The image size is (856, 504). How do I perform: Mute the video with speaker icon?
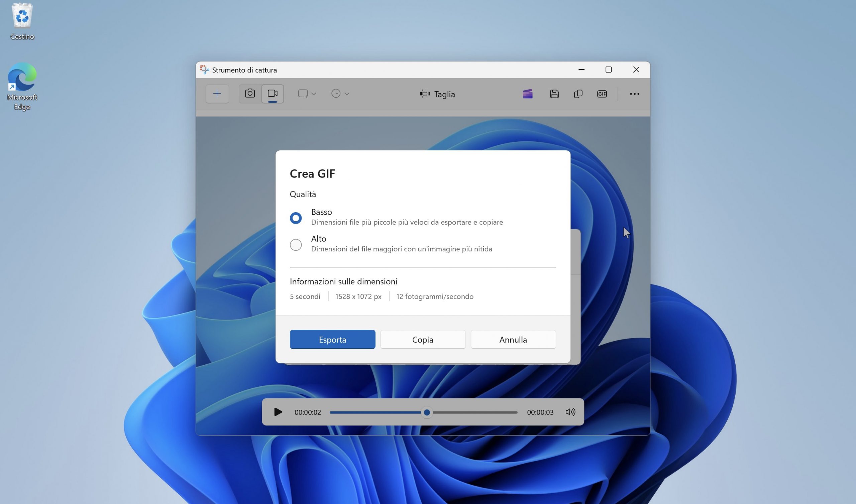pos(570,412)
